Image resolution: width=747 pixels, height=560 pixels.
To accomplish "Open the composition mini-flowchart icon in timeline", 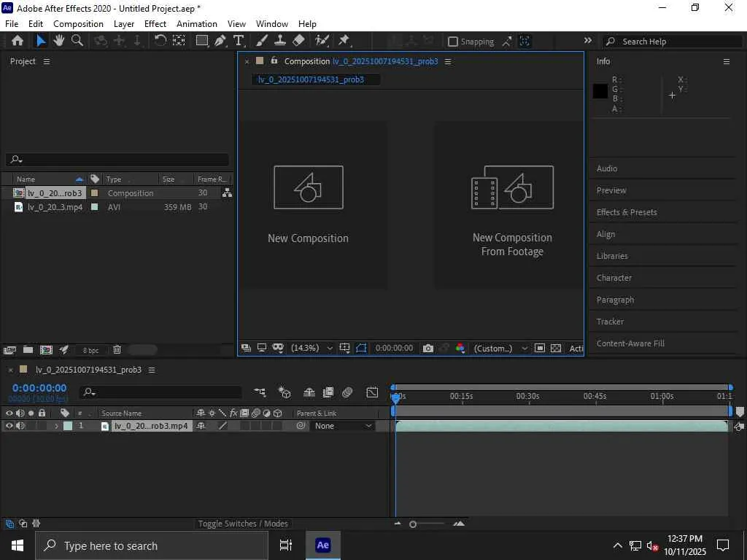I will point(260,392).
